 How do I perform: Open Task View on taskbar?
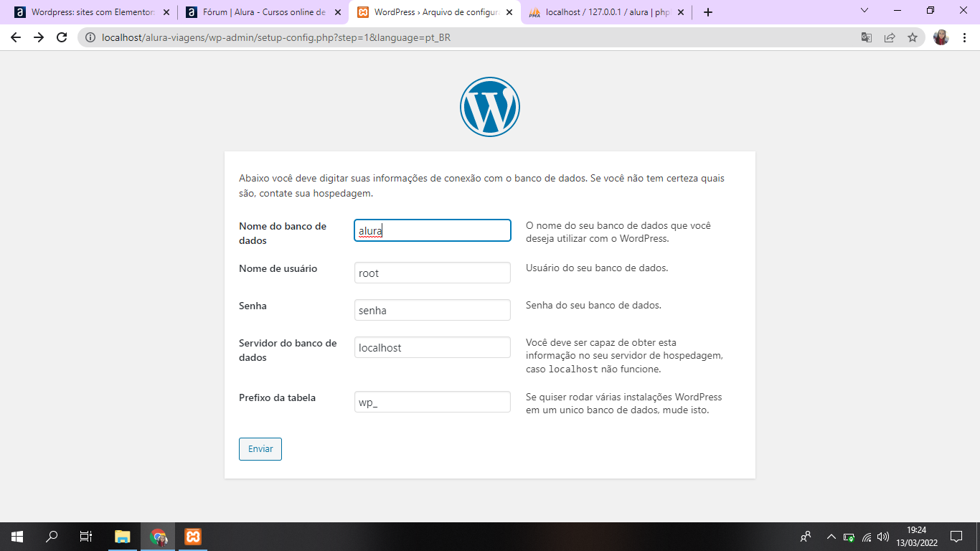pyautogui.click(x=86, y=537)
